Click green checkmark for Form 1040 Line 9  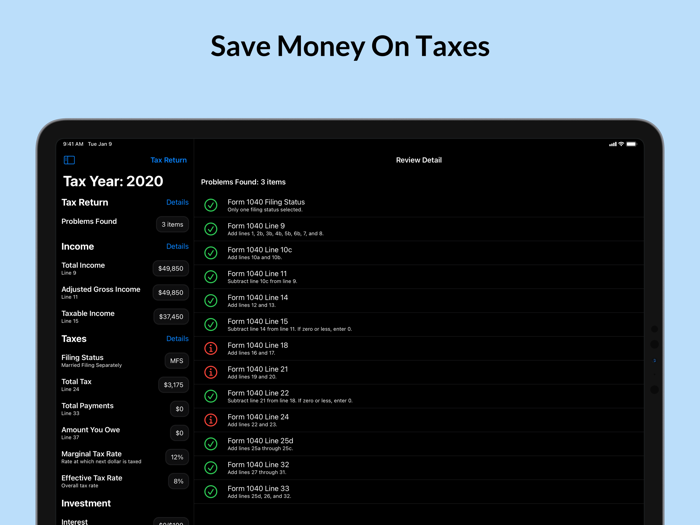pos(211,229)
